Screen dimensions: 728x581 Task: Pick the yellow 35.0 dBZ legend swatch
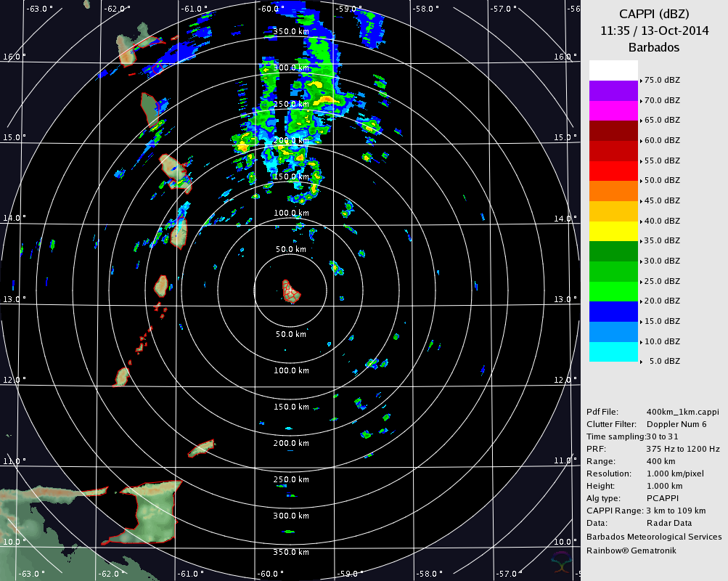click(613, 231)
